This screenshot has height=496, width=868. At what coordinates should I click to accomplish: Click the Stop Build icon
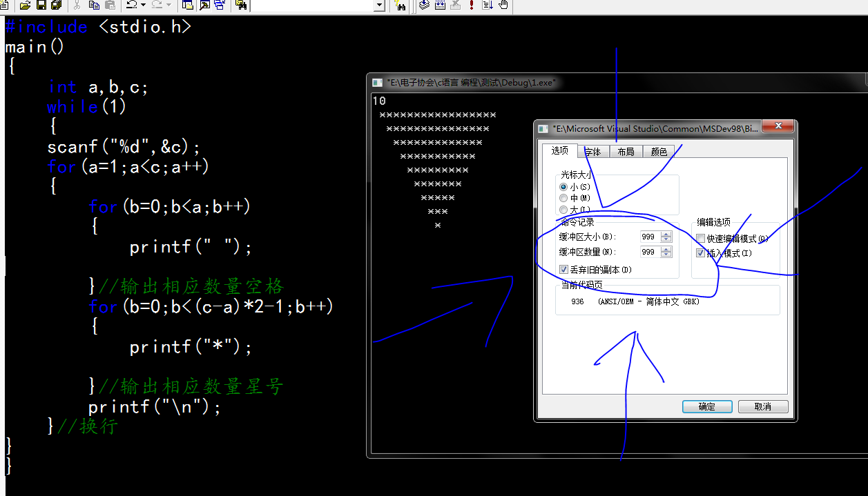pyautogui.click(x=456, y=6)
